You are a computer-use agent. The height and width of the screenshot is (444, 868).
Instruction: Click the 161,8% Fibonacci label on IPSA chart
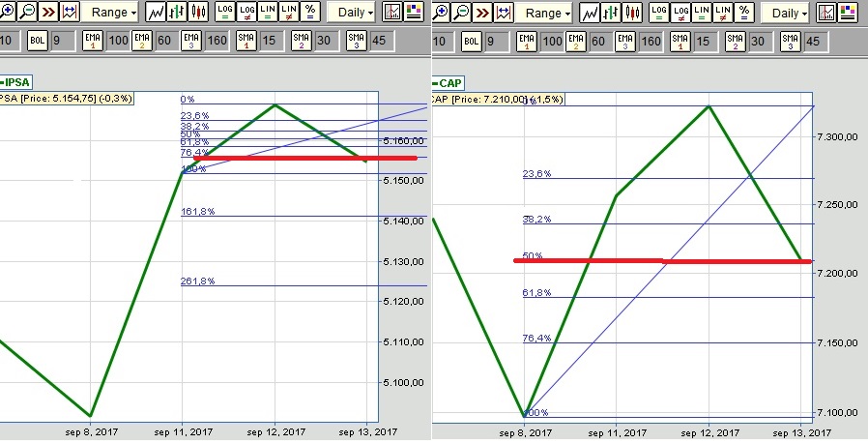197,211
